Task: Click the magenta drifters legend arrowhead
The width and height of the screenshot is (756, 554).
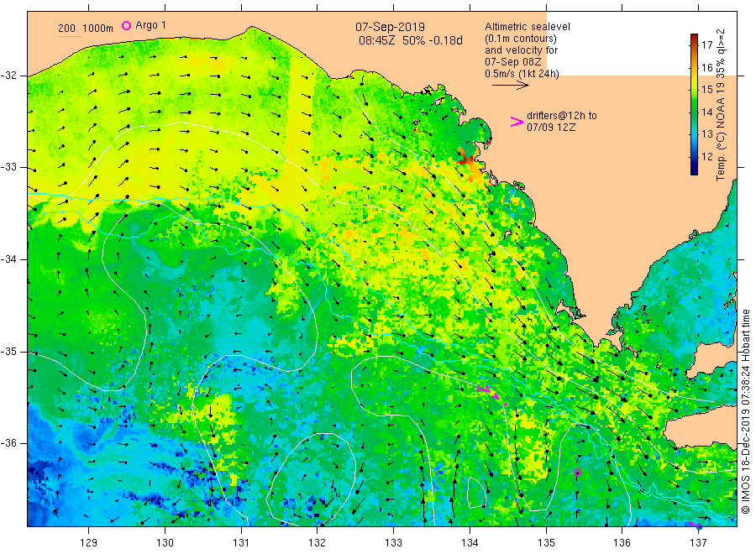Action: tap(517, 122)
